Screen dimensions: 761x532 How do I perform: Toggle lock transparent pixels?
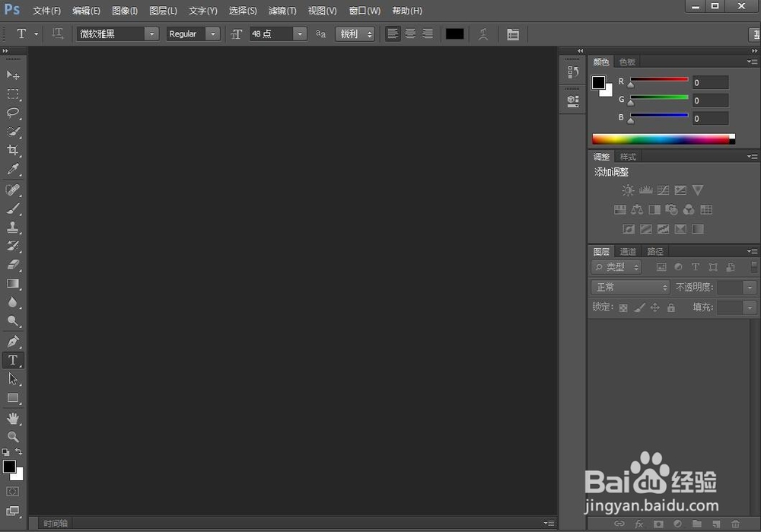(624, 307)
